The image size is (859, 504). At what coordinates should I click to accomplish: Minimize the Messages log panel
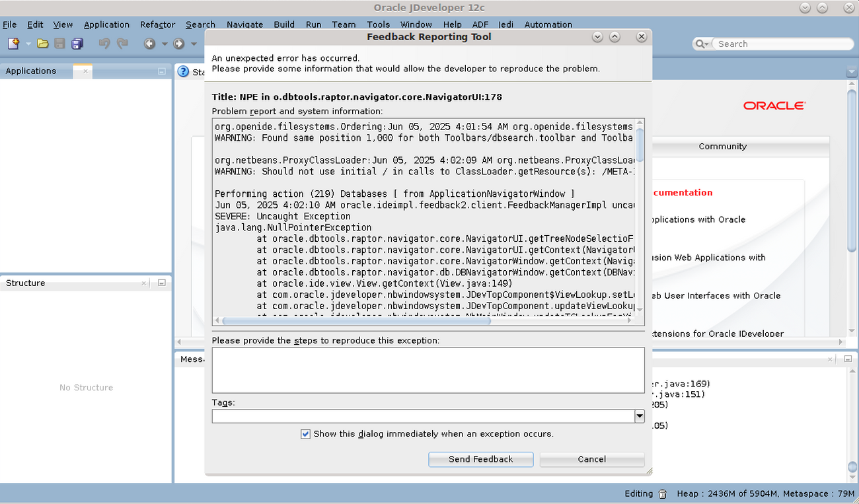[x=848, y=359]
